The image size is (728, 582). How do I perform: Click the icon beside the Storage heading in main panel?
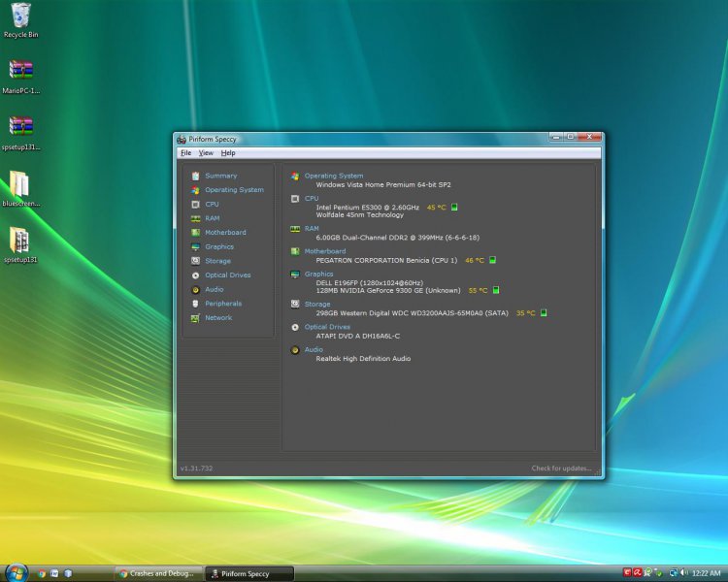click(x=295, y=304)
